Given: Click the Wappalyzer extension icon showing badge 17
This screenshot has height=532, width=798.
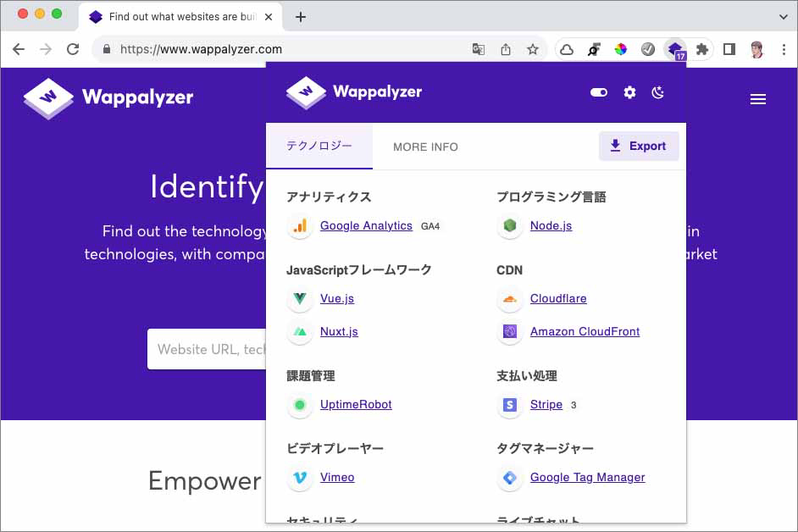Looking at the screenshot, I should [x=674, y=49].
